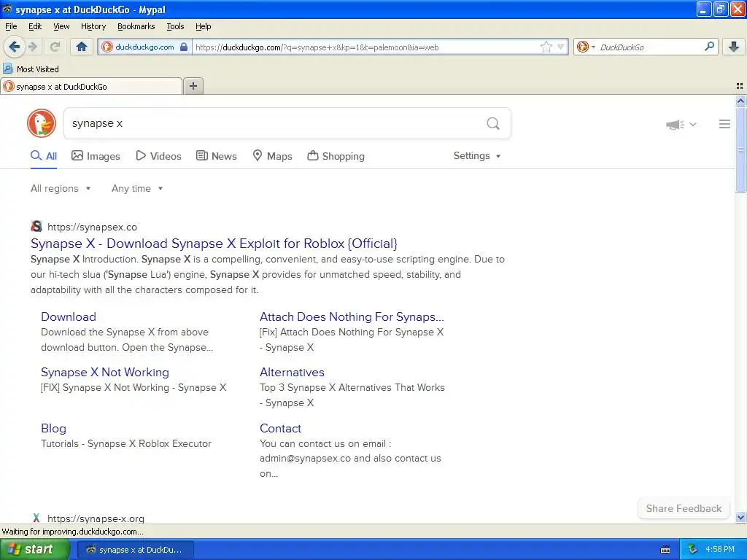Open the https://synapse-x.org result URL
The image size is (747, 560).
(96, 518)
